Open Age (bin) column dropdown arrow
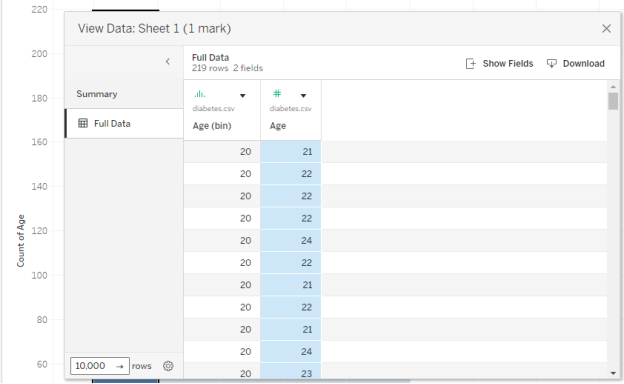 243,96
